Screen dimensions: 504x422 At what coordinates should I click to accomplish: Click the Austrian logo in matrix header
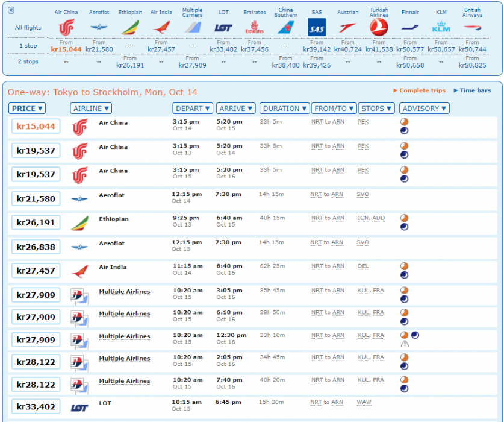pos(348,28)
